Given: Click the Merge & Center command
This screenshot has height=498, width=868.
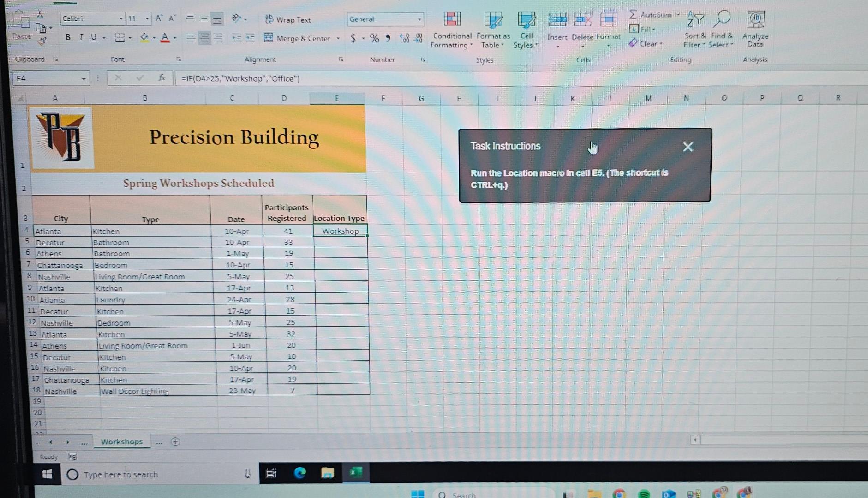Looking at the screenshot, I should coord(297,39).
